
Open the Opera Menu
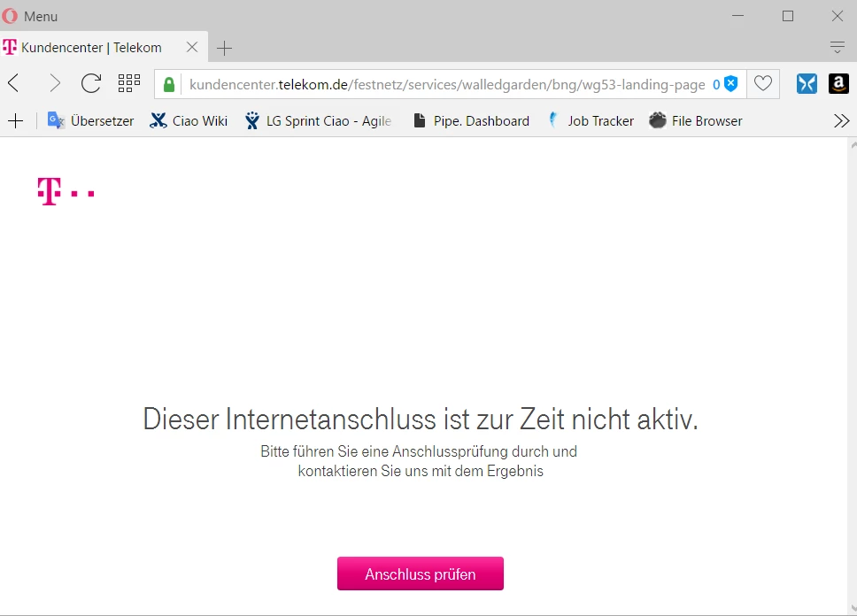pyautogui.click(x=30, y=17)
